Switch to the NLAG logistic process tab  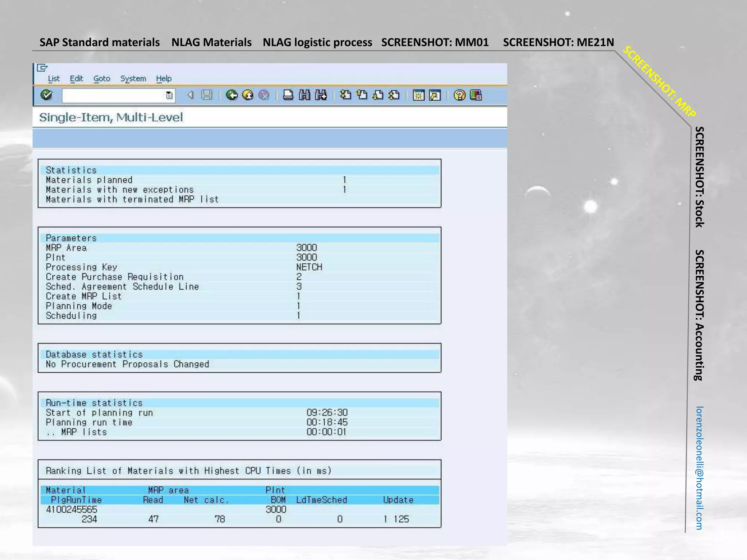[317, 42]
